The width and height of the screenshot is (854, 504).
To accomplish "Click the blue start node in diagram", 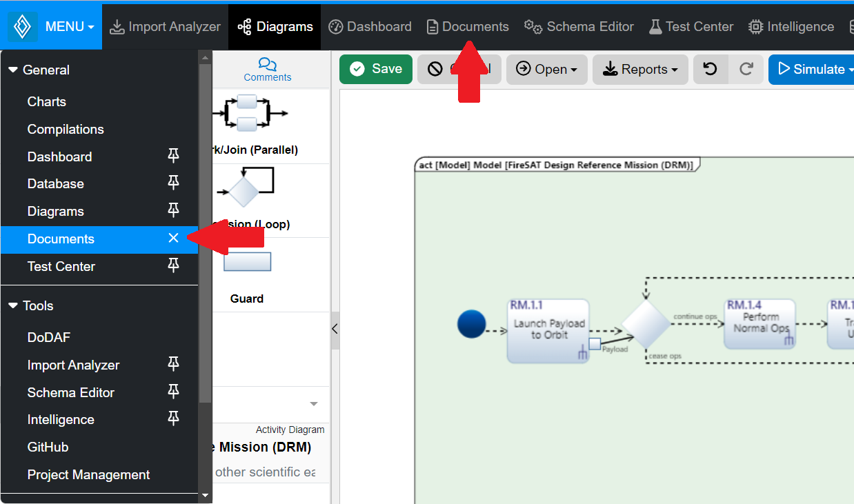I will pyautogui.click(x=472, y=324).
